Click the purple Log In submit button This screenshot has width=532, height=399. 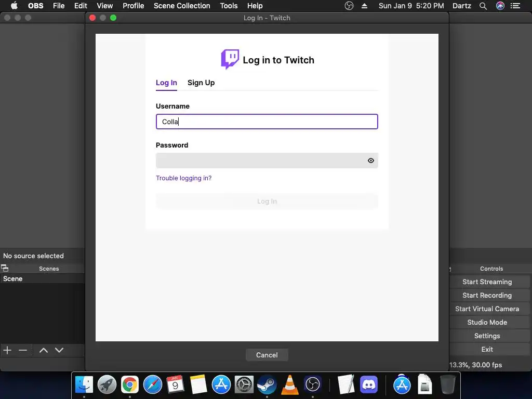pos(267,201)
